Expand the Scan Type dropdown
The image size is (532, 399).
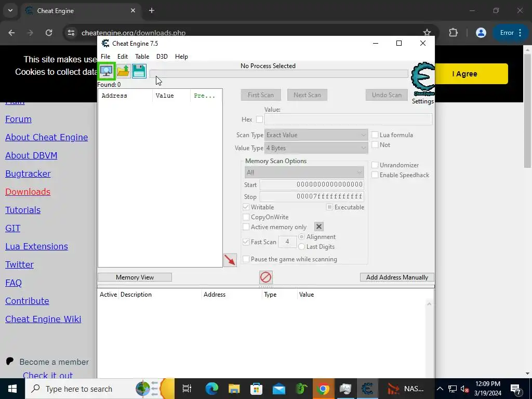316,135
